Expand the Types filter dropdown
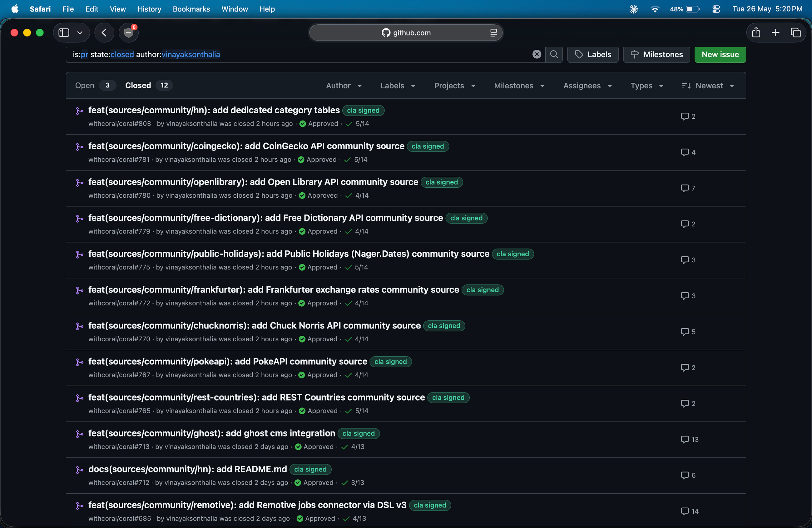The height and width of the screenshot is (528, 812). pyautogui.click(x=647, y=86)
